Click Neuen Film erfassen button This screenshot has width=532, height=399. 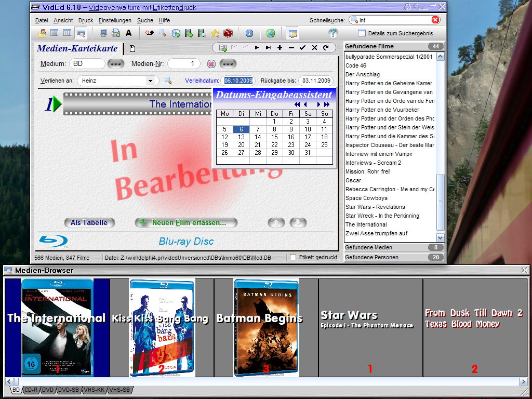point(186,222)
